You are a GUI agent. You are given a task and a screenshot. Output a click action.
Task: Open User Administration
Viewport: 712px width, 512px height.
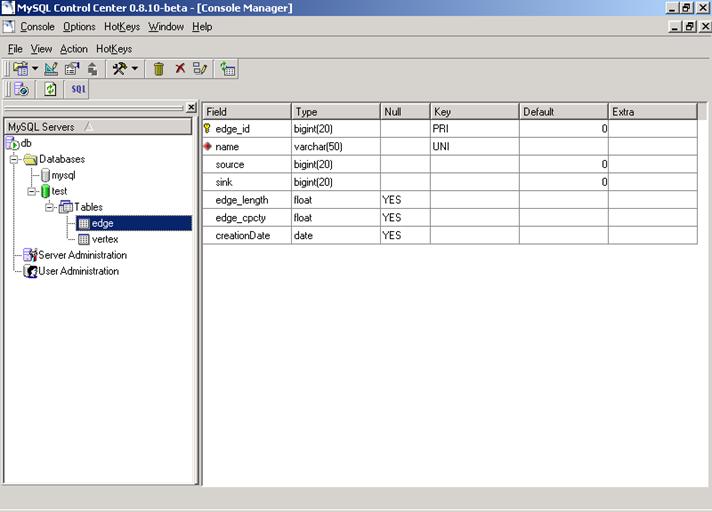[x=79, y=271]
